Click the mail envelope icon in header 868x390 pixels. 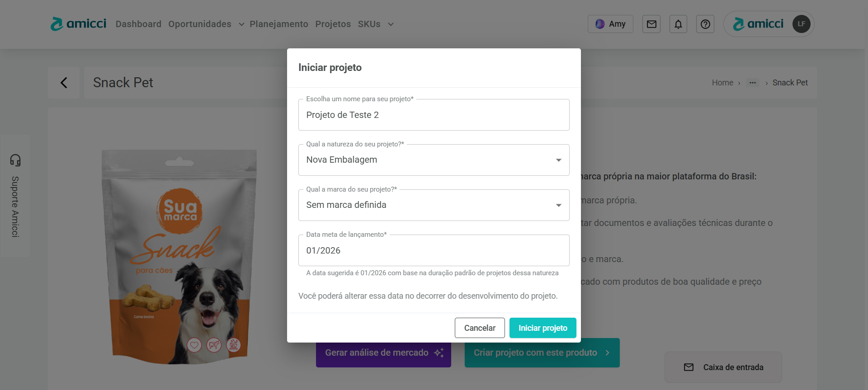[x=651, y=24]
